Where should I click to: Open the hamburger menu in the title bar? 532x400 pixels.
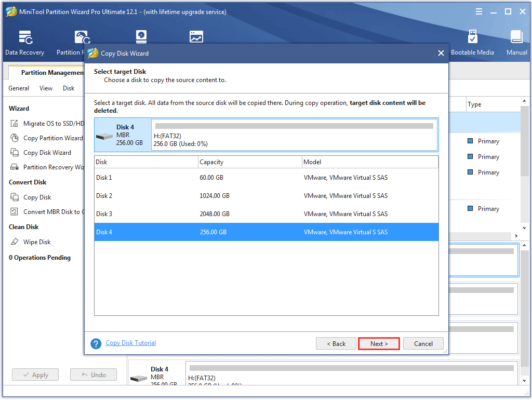click(x=478, y=12)
